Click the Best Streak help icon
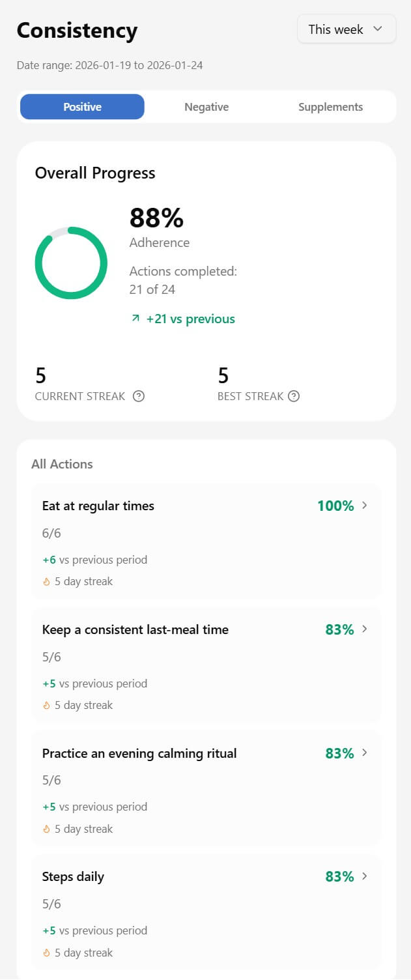Image resolution: width=411 pixels, height=980 pixels. point(294,396)
